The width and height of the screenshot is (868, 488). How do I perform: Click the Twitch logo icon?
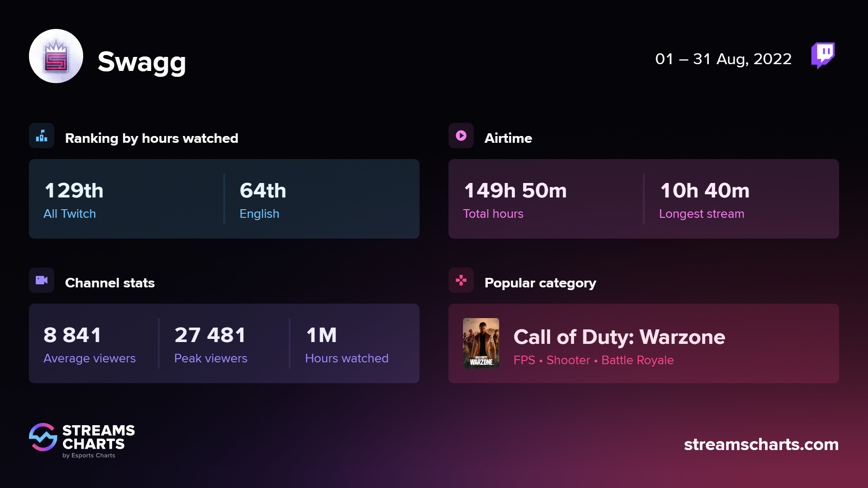(x=823, y=56)
